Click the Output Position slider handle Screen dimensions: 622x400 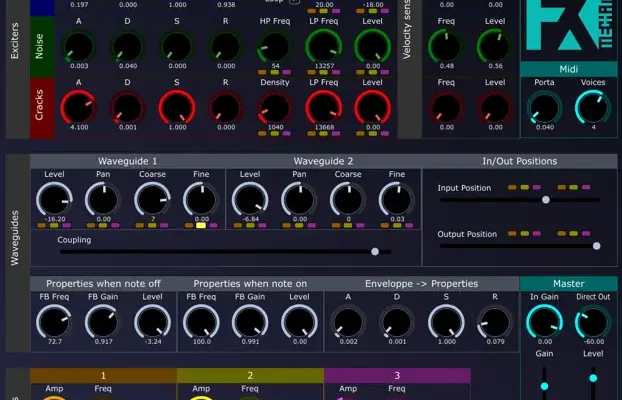click(596, 246)
